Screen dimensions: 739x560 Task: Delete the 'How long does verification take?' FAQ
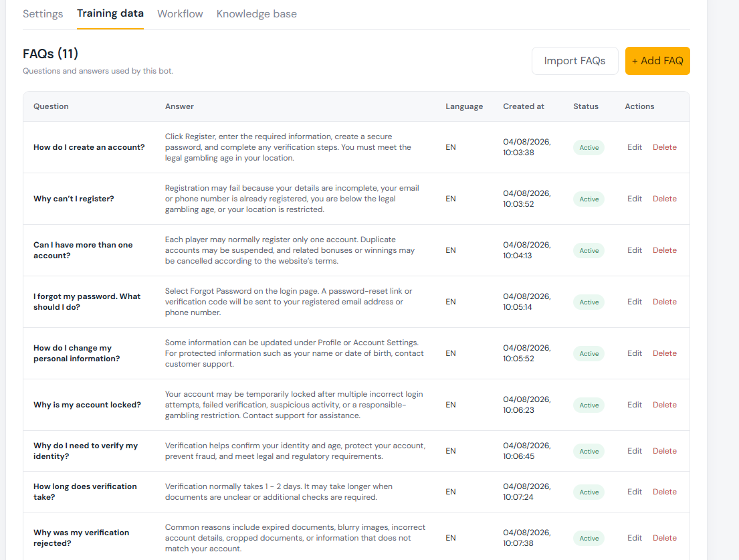[x=665, y=491]
